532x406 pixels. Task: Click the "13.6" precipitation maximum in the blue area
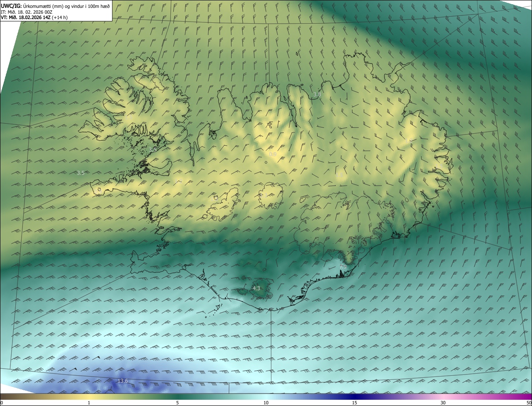[123, 381]
